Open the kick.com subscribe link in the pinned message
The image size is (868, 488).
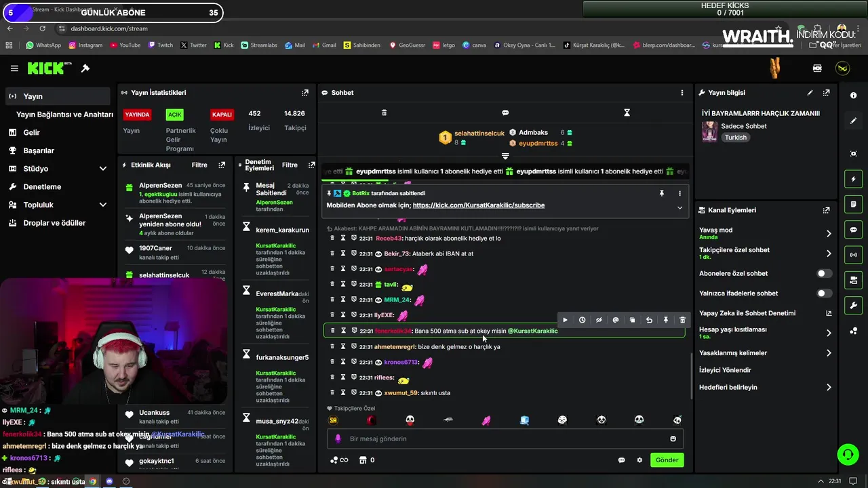tap(478, 205)
